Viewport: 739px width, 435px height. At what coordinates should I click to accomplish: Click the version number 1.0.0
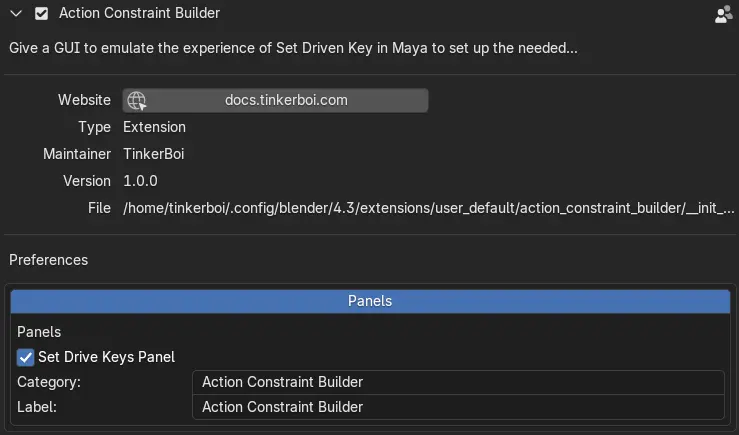140,181
